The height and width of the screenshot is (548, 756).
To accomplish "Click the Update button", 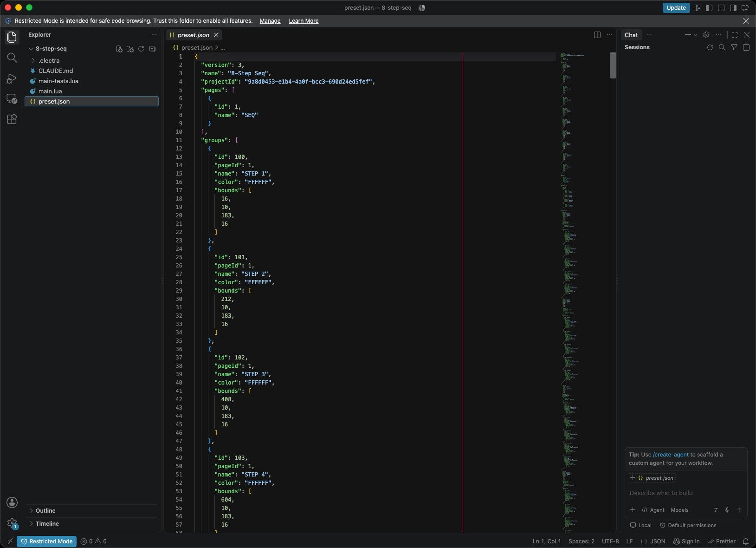I will pos(676,8).
